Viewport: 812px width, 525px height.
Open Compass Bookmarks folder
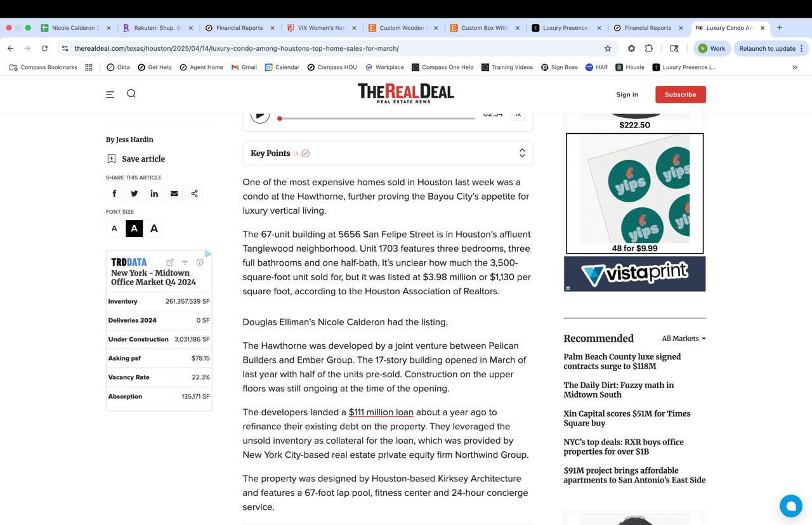pyautogui.click(x=43, y=67)
